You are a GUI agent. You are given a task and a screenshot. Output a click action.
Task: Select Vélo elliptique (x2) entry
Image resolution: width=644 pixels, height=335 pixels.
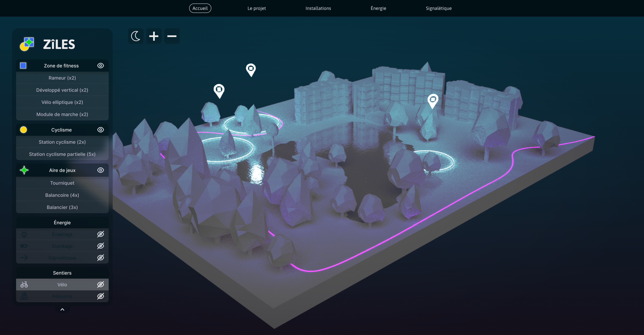(62, 102)
